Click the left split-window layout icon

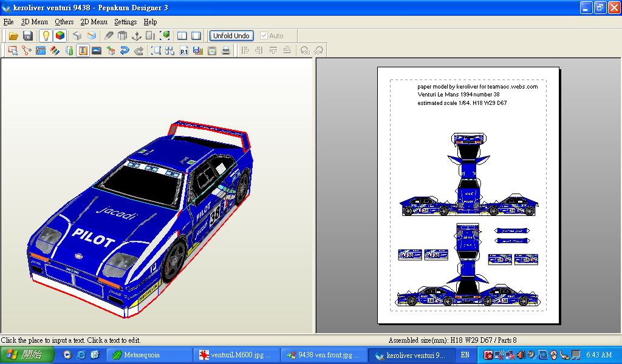click(x=182, y=36)
